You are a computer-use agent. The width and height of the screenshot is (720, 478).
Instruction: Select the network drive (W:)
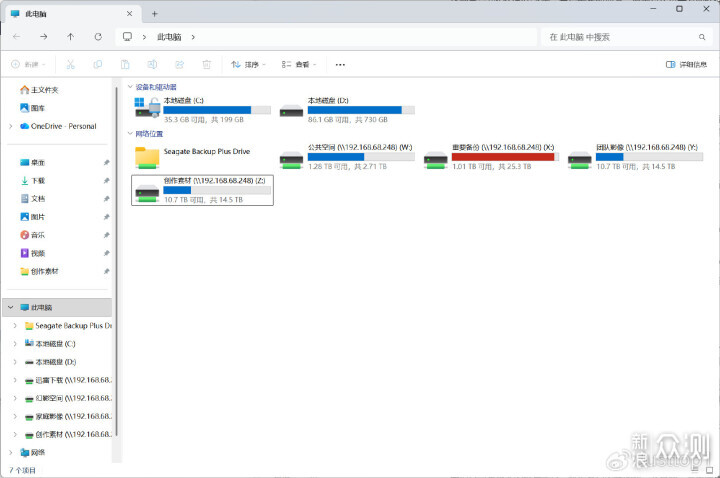[348, 157]
